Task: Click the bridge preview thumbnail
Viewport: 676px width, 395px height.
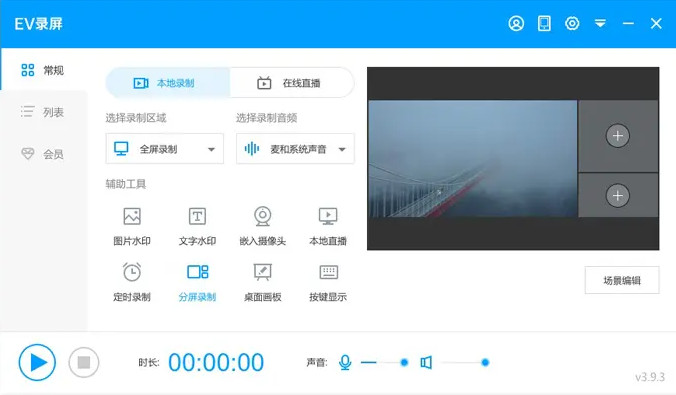Action: (x=473, y=159)
